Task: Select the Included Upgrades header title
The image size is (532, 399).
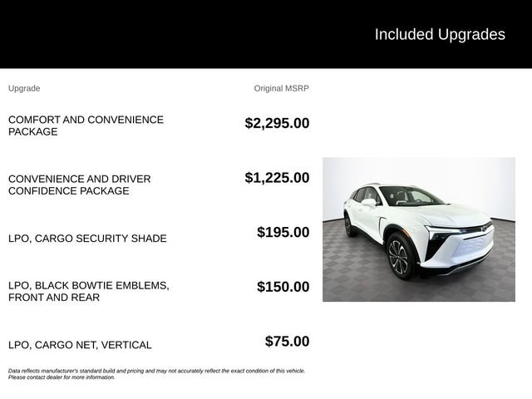Action: [x=440, y=34]
